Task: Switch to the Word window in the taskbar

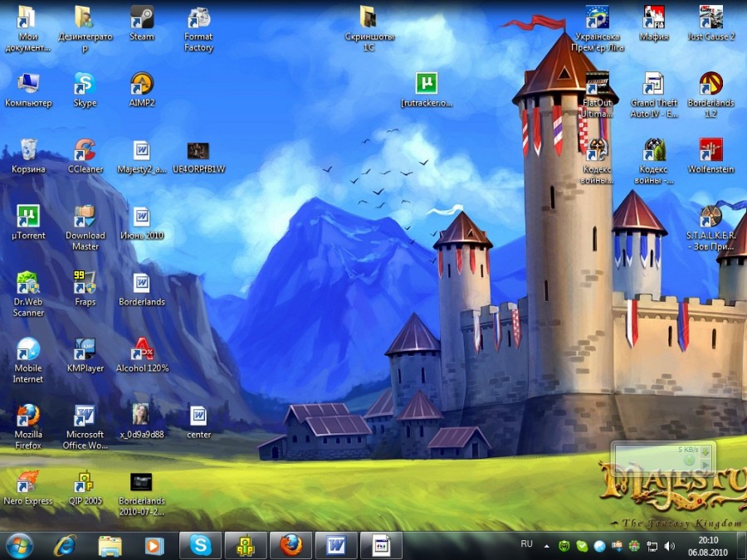Action: coord(336,546)
